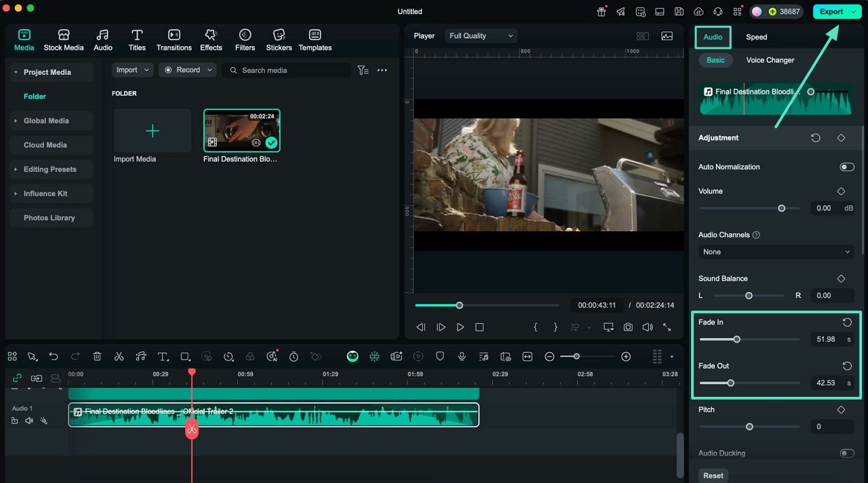Open the Stickers tab
The height and width of the screenshot is (483, 868).
279,40
